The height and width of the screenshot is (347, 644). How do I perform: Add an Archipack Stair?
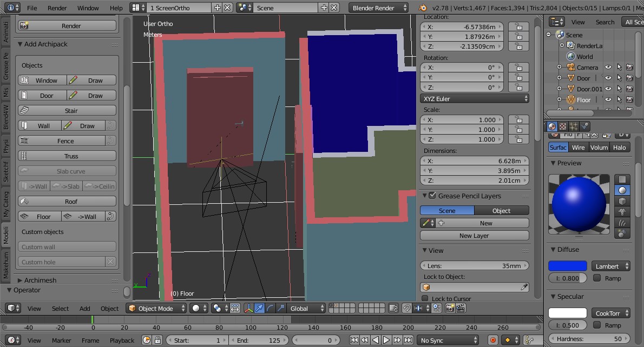[x=67, y=111]
